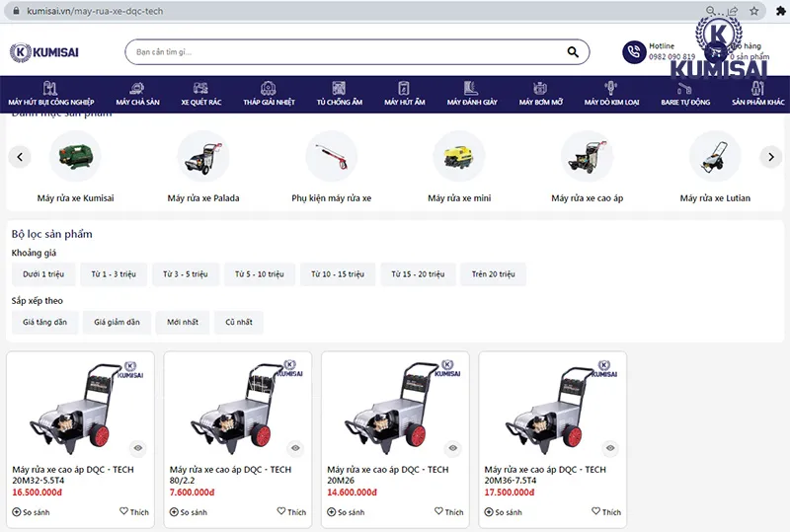The width and height of the screenshot is (790, 532).
Task: Open Máy rửa xe Palada category image
Action: 203,156
